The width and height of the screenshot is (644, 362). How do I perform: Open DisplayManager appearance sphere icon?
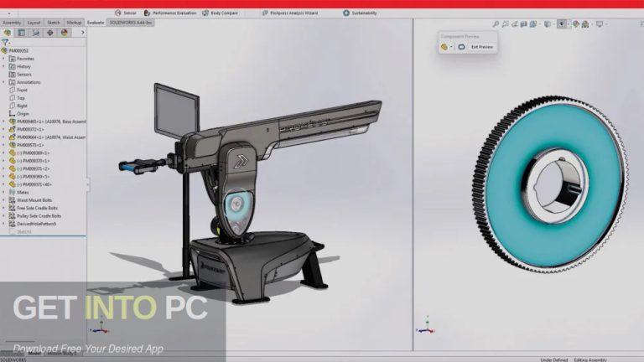(65, 33)
